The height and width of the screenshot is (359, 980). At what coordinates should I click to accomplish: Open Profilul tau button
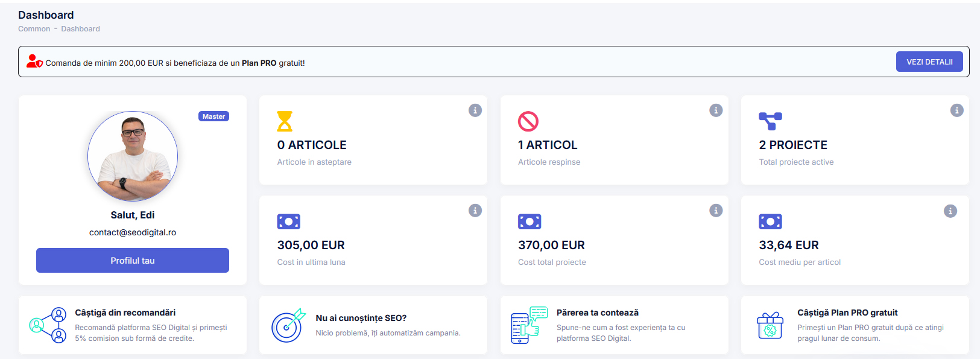(x=133, y=261)
